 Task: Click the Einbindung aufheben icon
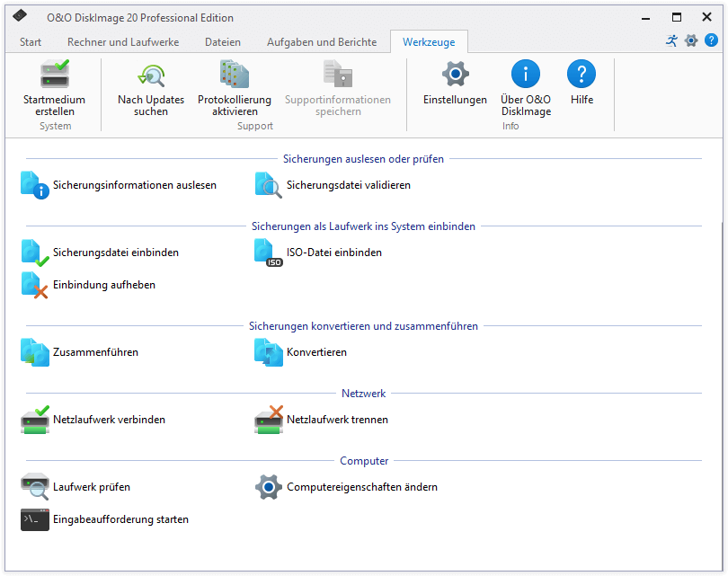pyautogui.click(x=35, y=285)
